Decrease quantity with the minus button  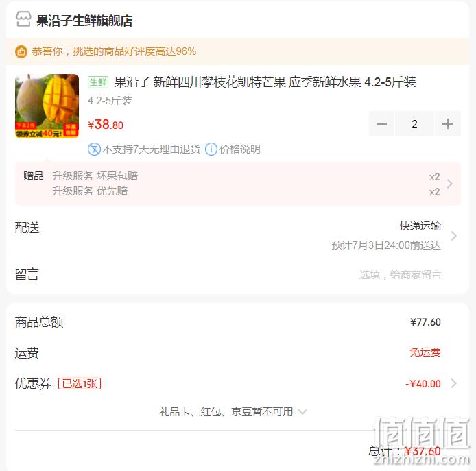381,124
